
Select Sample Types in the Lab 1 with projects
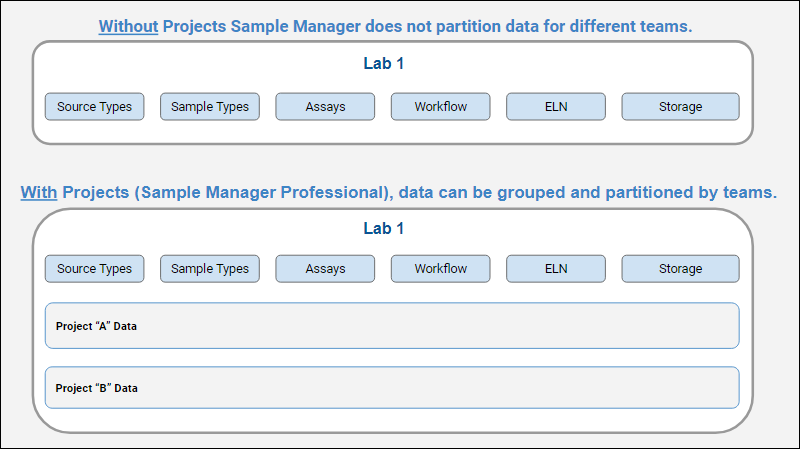[210, 268]
